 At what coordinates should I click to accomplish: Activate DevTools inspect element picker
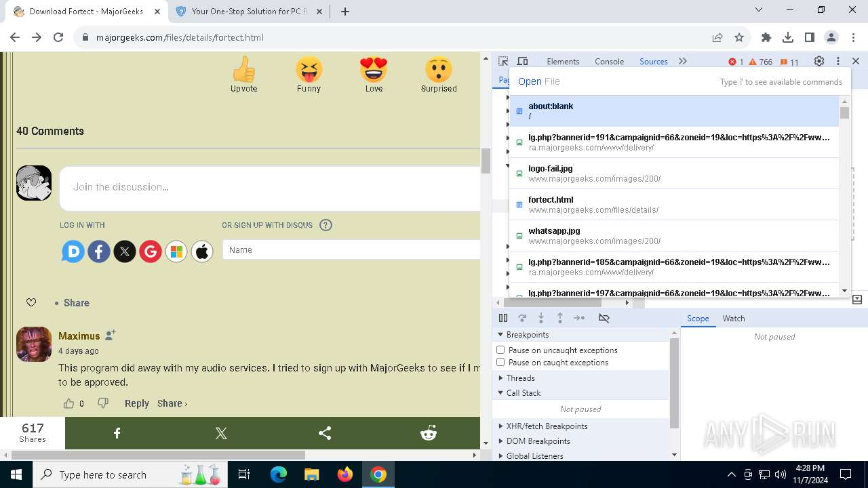[503, 61]
